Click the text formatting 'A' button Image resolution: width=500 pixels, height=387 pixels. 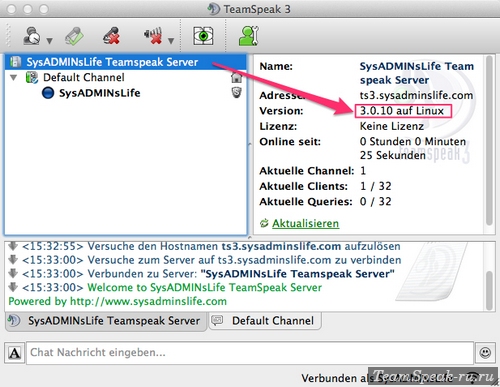pos(14,353)
